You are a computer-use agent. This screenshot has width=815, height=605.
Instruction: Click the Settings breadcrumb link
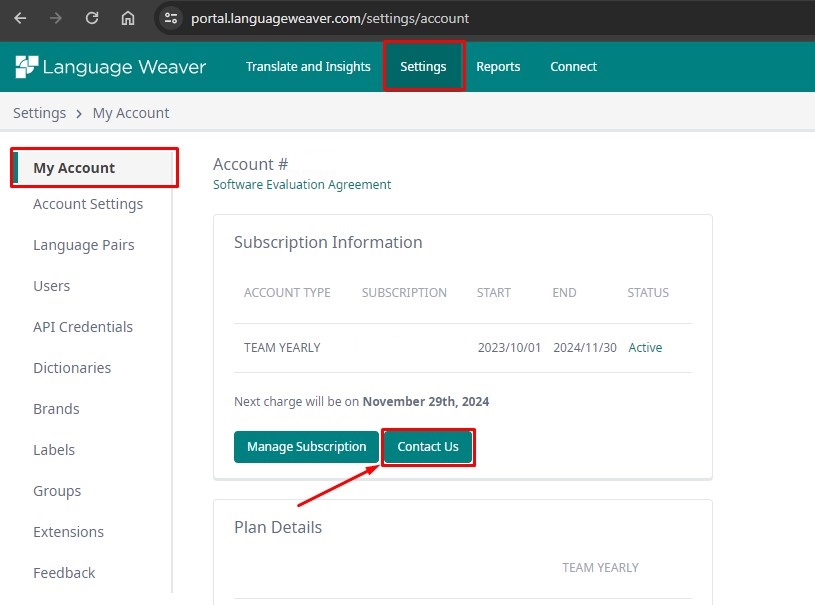(x=40, y=113)
